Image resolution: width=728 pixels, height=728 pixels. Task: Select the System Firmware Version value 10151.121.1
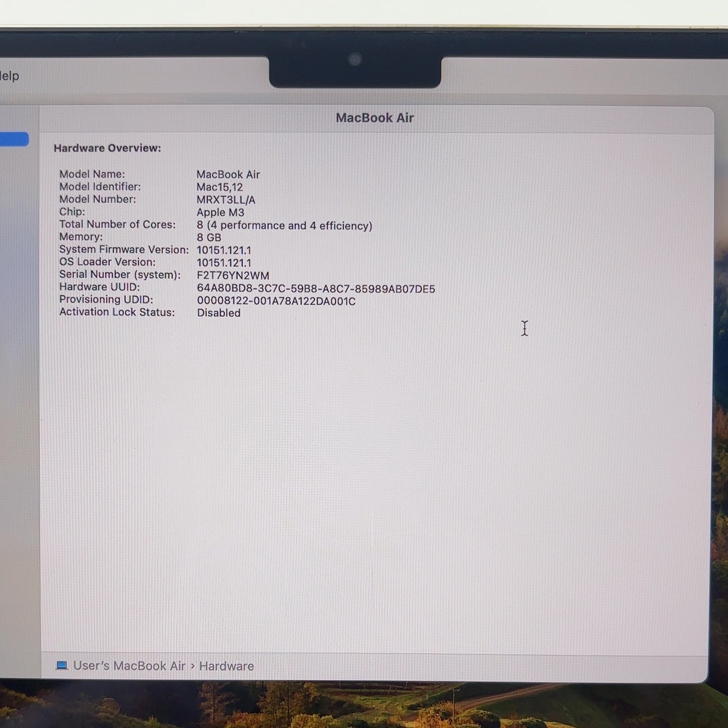224,250
